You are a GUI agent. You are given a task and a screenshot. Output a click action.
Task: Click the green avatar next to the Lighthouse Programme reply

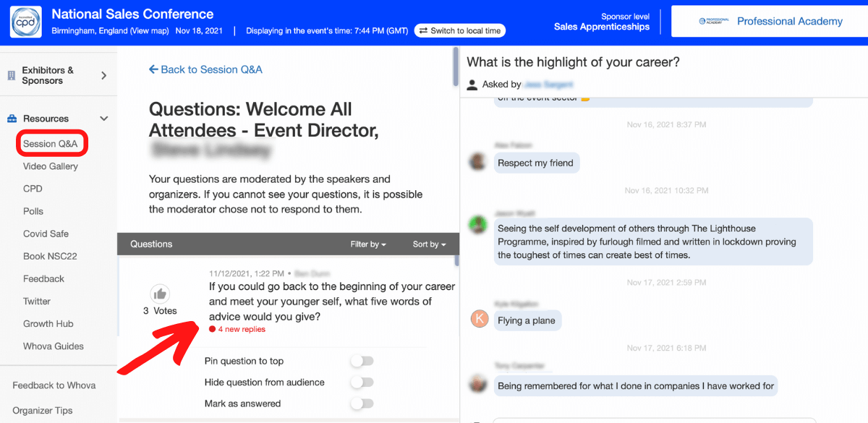point(477,225)
